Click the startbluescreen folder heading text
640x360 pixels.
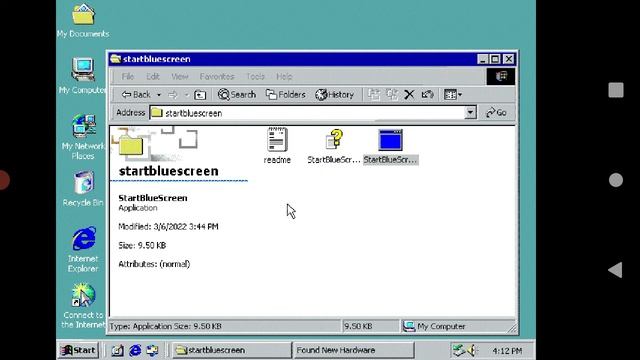point(169,171)
